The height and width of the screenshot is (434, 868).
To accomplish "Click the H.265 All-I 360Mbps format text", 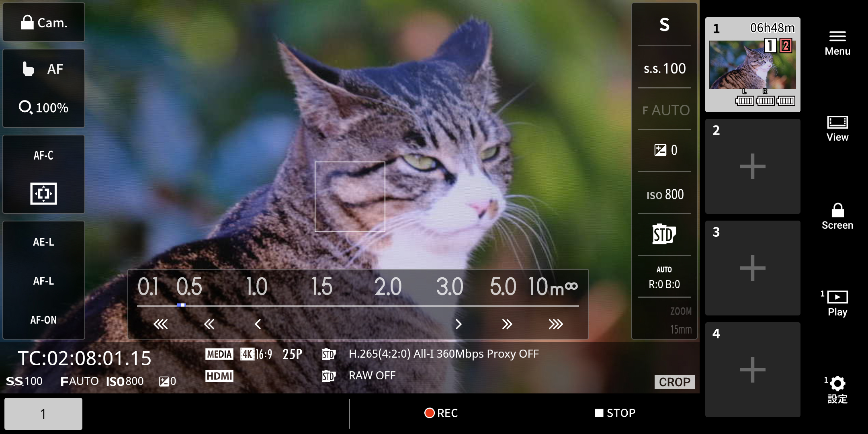I will coord(444,354).
